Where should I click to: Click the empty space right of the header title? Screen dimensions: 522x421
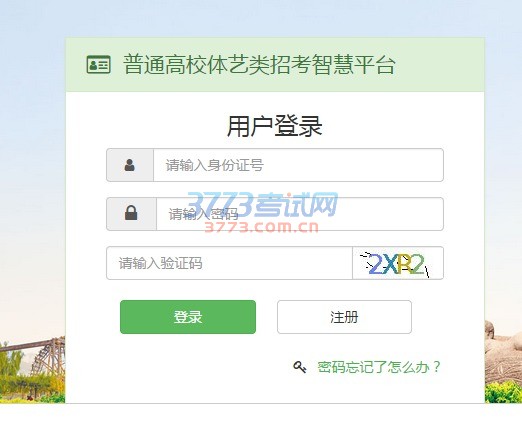pos(440,64)
